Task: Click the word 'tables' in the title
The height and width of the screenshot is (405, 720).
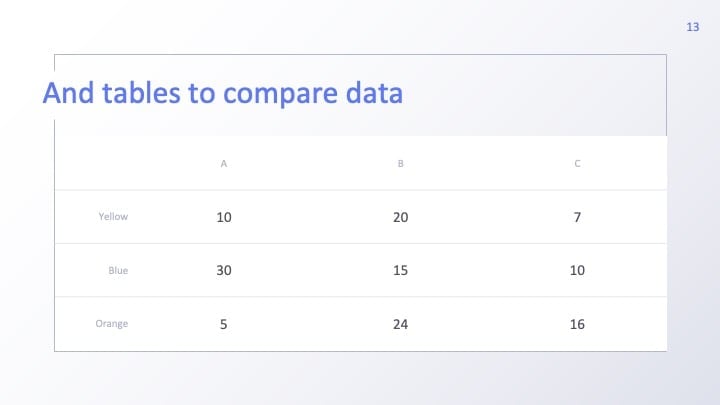Action: (x=141, y=93)
